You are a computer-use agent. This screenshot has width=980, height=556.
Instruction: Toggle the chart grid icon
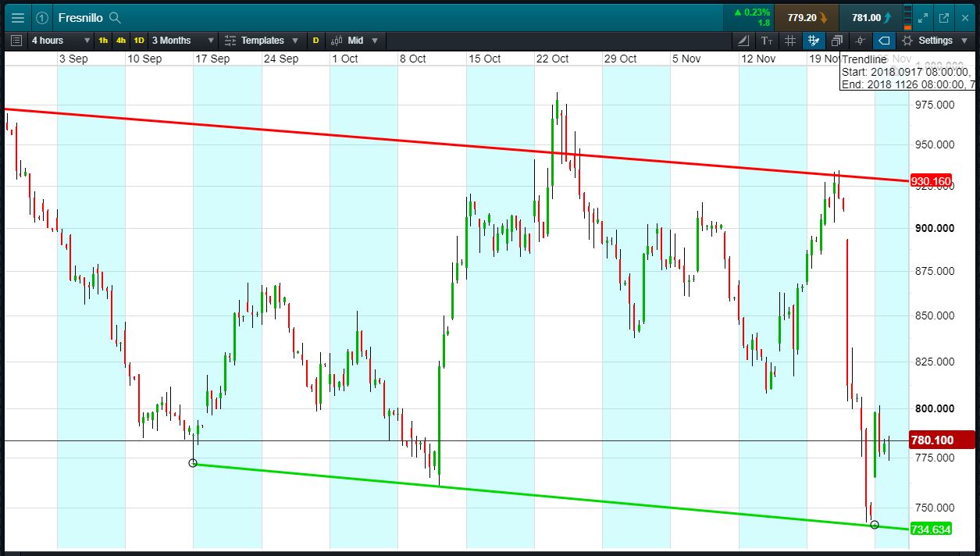[790, 41]
